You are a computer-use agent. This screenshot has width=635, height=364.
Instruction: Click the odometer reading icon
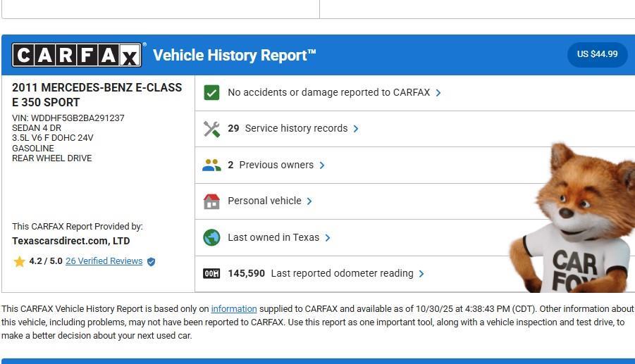[x=211, y=273]
